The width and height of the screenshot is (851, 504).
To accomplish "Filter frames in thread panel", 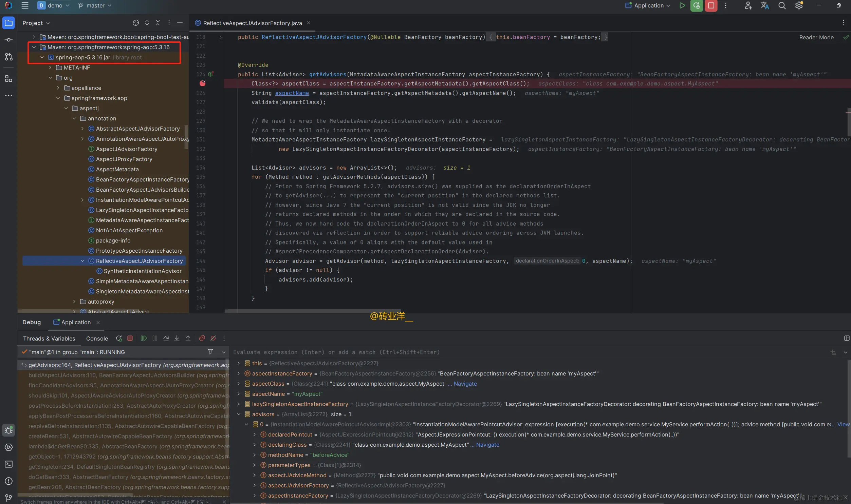I will pos(210,352).
